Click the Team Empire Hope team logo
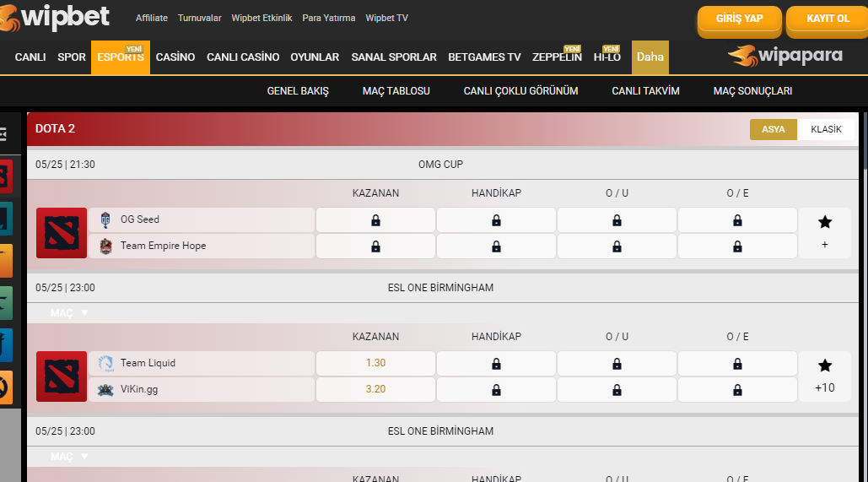This screenshot has width=868, height=482. 105,246
